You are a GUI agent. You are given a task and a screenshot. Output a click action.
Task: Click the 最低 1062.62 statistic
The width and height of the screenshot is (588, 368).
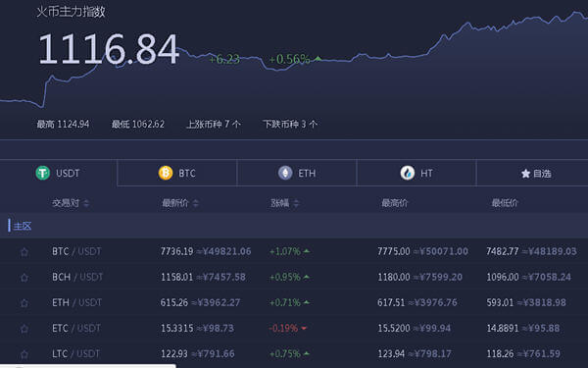click(137, 124)
